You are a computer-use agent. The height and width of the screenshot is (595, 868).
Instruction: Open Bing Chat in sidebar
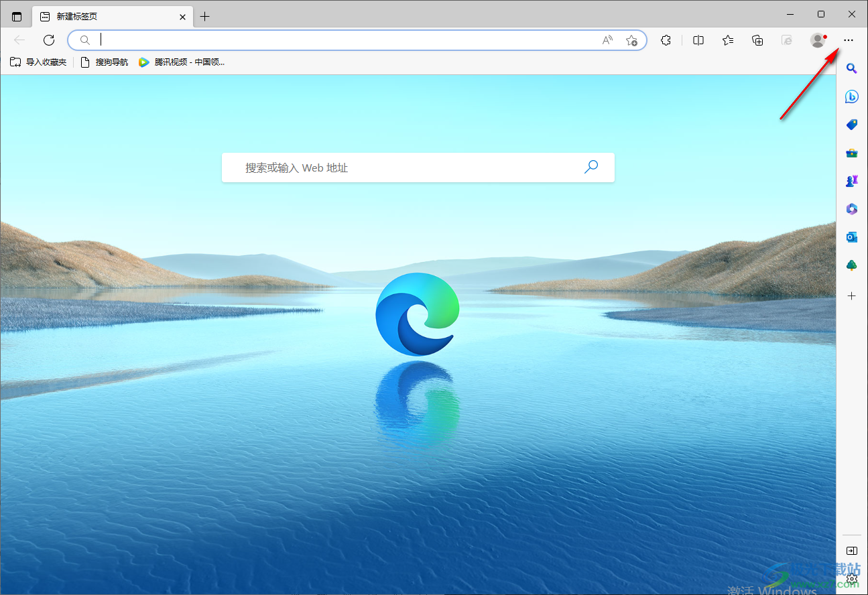point(852,96)
